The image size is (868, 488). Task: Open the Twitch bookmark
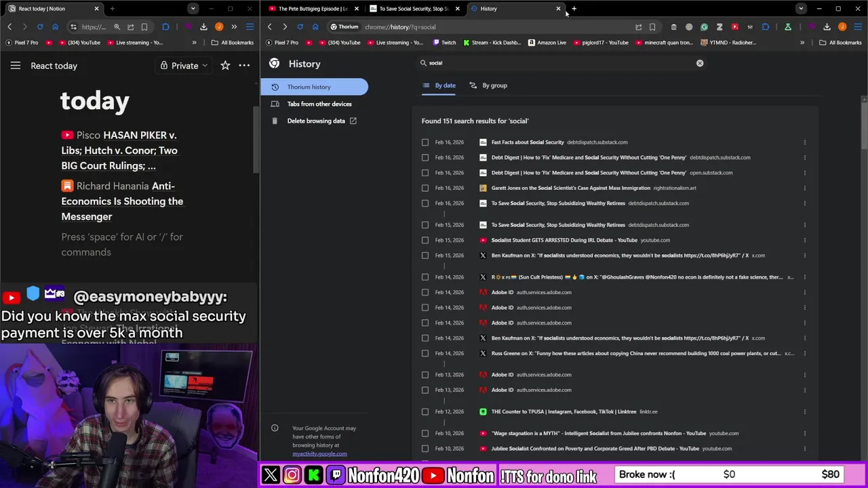tap(444, 42)
